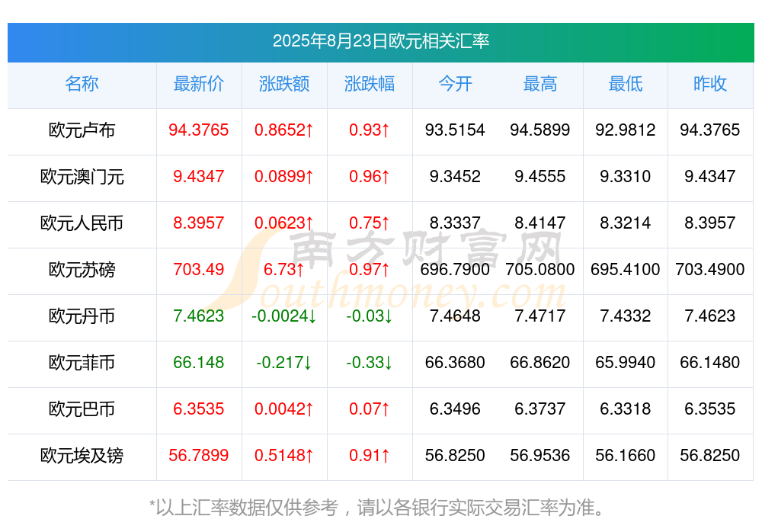
Task: Click the -0.33↓ change percentage
Action: 370,362
